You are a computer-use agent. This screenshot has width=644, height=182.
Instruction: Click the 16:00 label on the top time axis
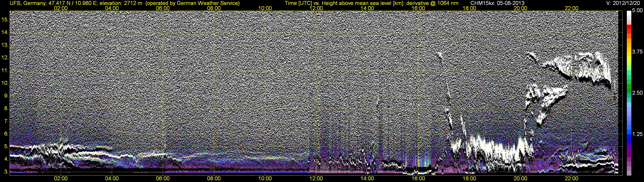(x=418, y=8)
